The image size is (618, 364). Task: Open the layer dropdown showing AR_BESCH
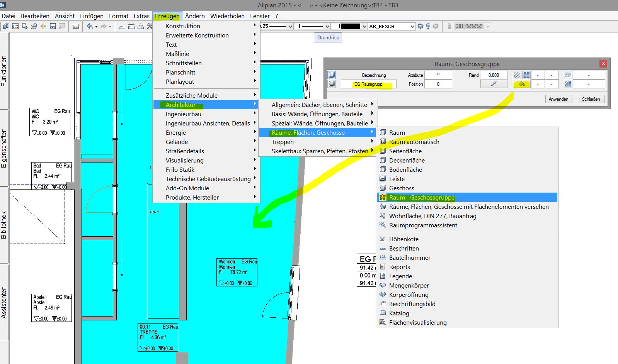412,26
